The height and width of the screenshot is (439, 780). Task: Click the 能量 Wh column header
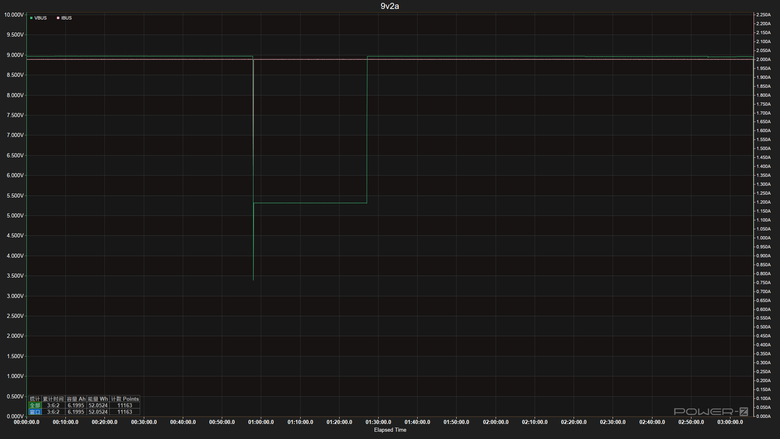click(x=98, y=399)
